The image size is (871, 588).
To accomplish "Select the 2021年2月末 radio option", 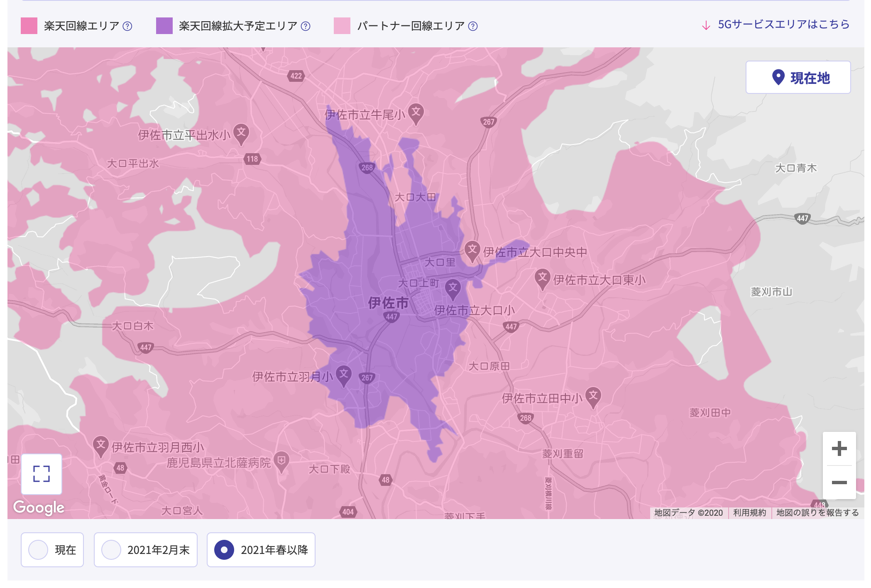I will (x=146, y=550).
